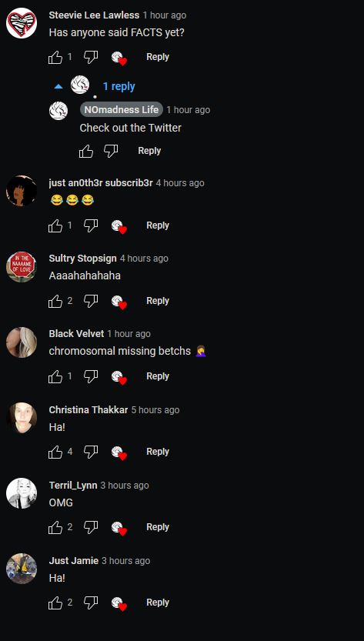364x641 pixels.
Task: Toggle creator heart on Terril_Lynn's comment
Action: point(119,528)
